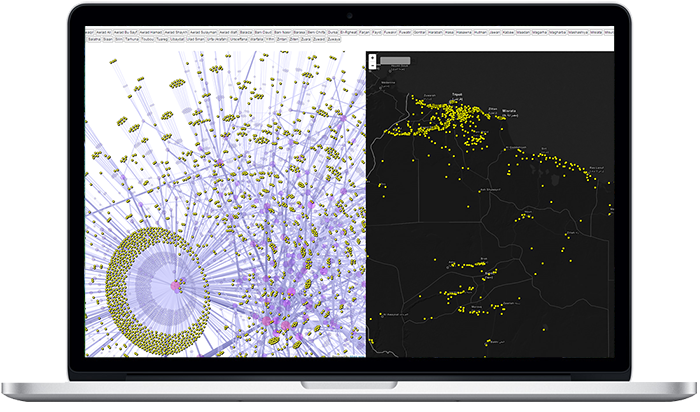Pick the Zliten filter button
This screenshot has width=700, height=412.
294,39
